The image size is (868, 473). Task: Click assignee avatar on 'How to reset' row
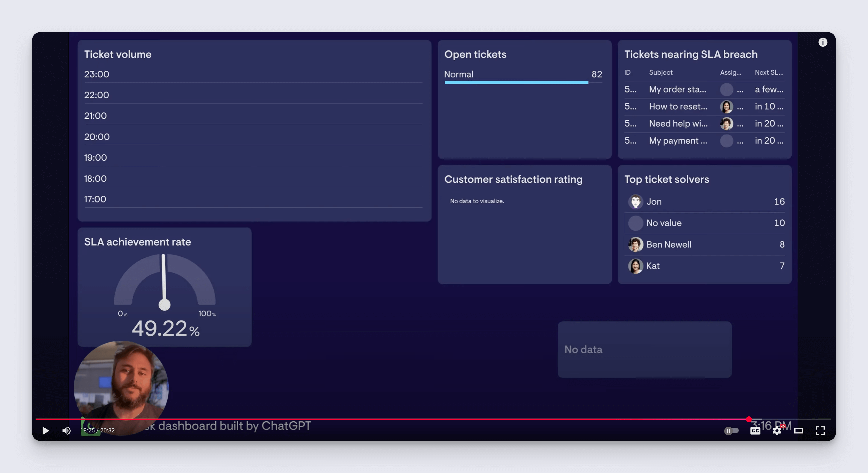(726, 106)
